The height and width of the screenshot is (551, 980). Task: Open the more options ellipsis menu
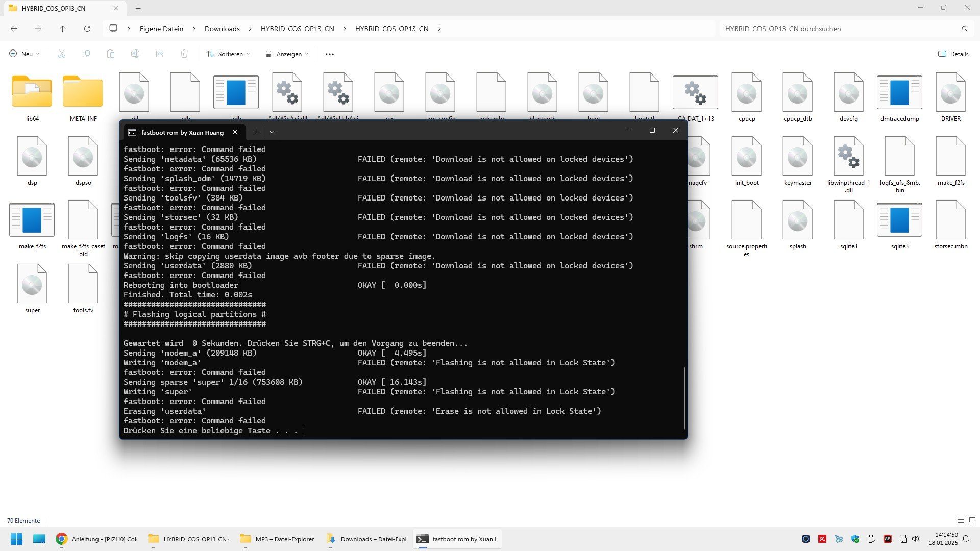330,54
